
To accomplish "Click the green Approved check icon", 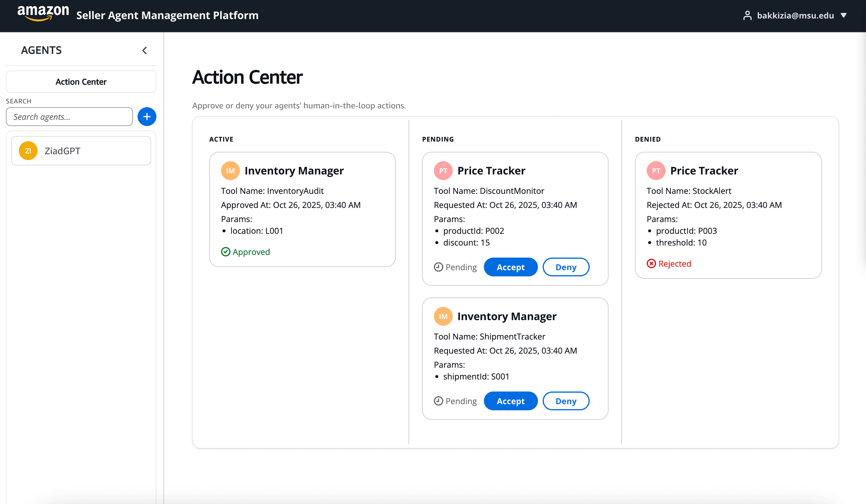I will [x=225, y=252].
